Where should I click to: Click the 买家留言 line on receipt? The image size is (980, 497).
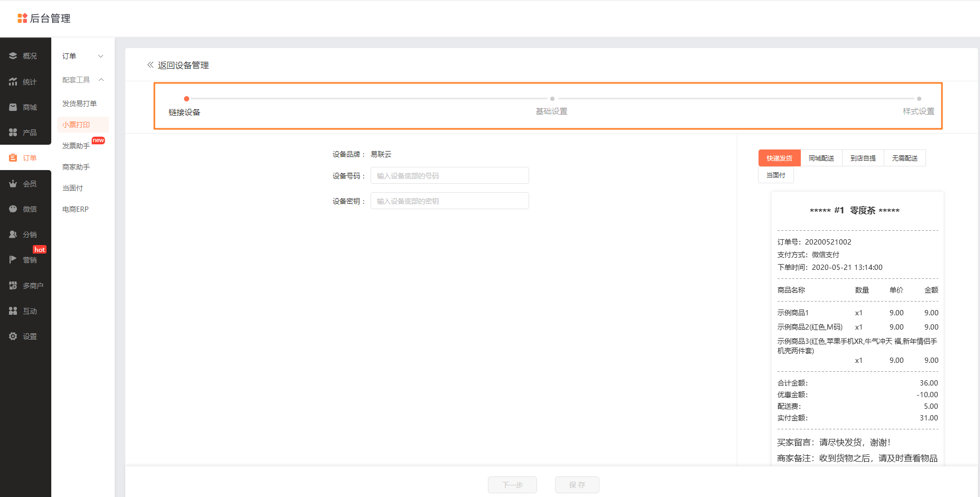tap(834, 443)
